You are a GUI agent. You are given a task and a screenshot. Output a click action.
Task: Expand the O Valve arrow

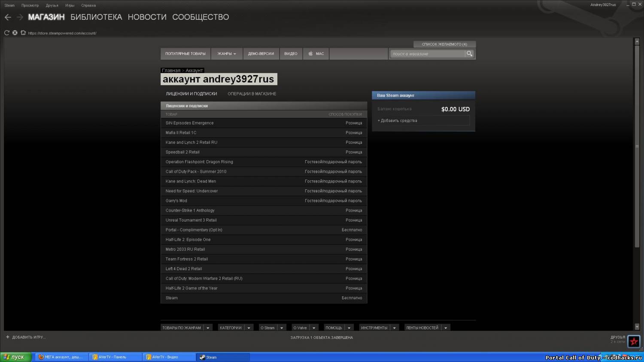click(x=314, y=328)
